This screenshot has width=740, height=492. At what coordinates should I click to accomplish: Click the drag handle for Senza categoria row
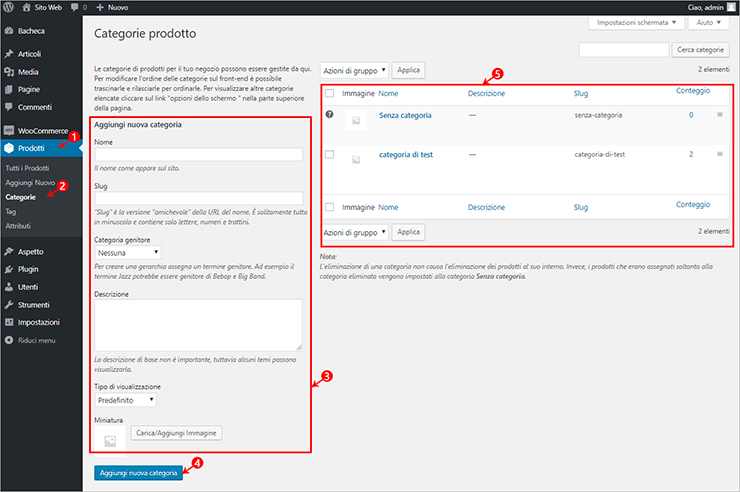(720, 115)
